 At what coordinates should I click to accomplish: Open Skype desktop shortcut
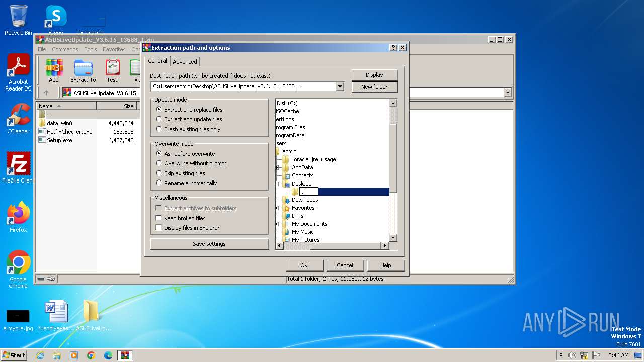[56, 20]
